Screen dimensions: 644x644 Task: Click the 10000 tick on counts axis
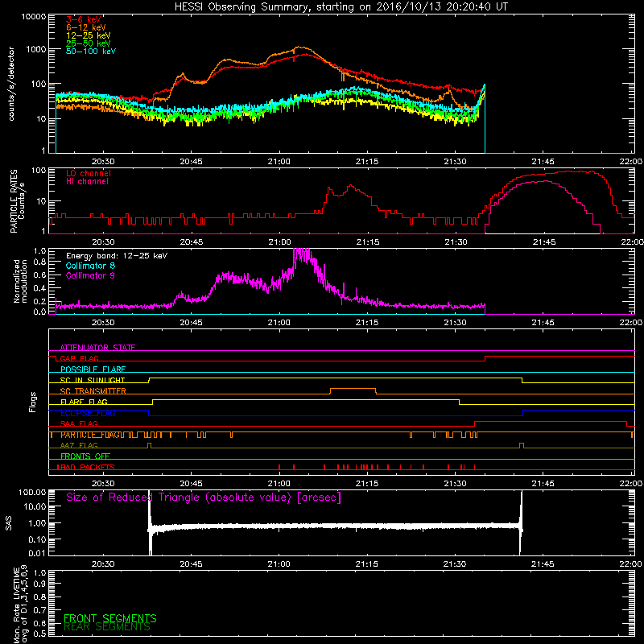[x=34, y=17]
